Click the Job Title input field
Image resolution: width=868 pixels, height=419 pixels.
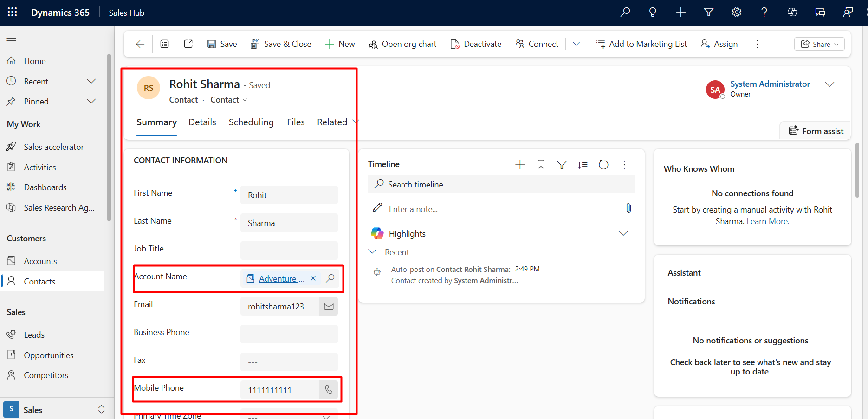pos(289,251)
